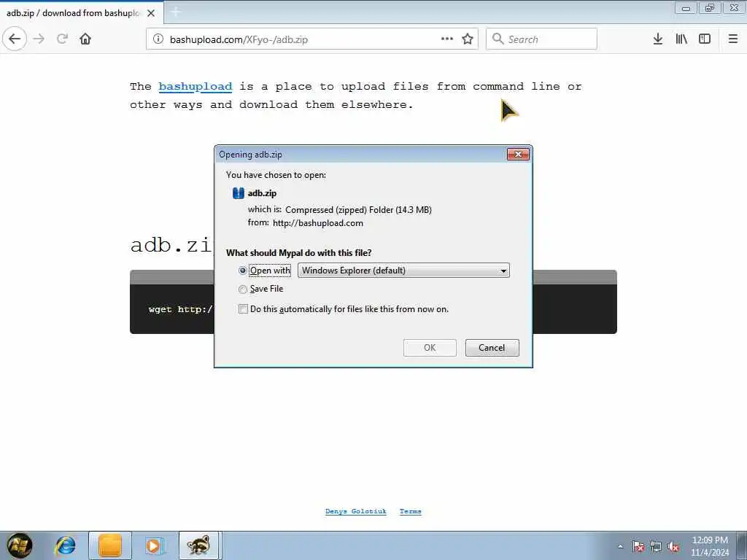Image resolution: width=747 pixels, height=560 pixels.
Task: Open the Windows Start menu
Action: coord(20,545)
